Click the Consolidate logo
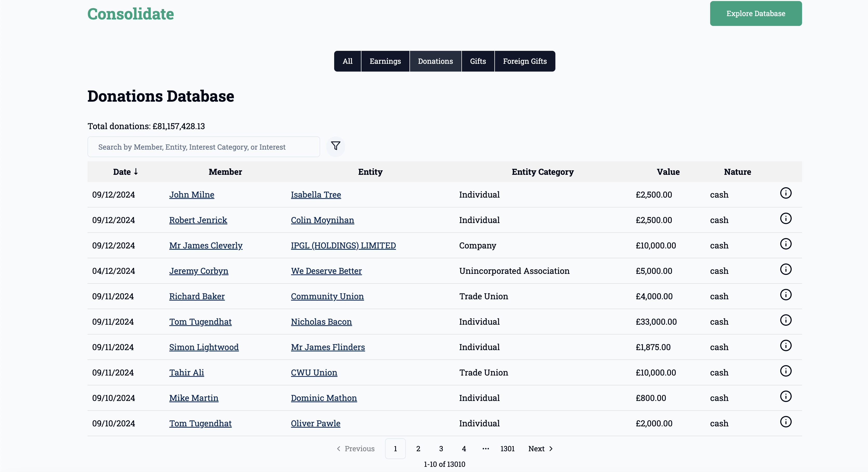Image resolution: width=868 pixels, height=472 pixels. [131, 14]
